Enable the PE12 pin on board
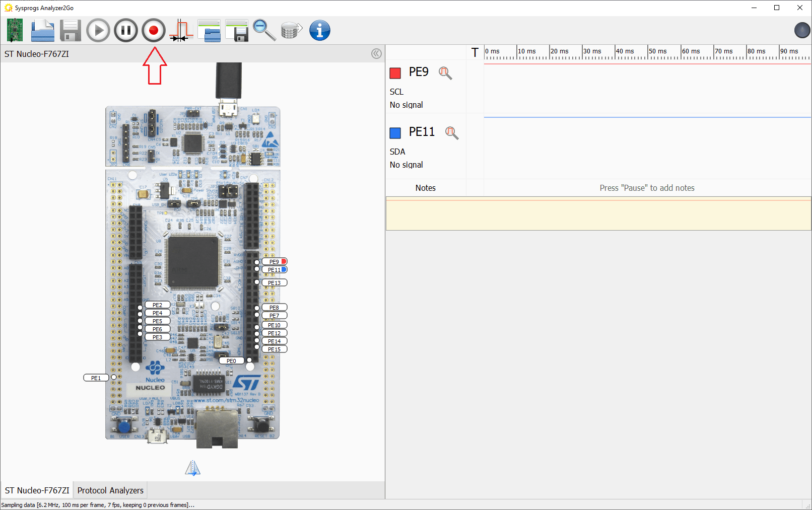Image resolution: width=812 pixels, height=510 pixels. coord(274,333)
